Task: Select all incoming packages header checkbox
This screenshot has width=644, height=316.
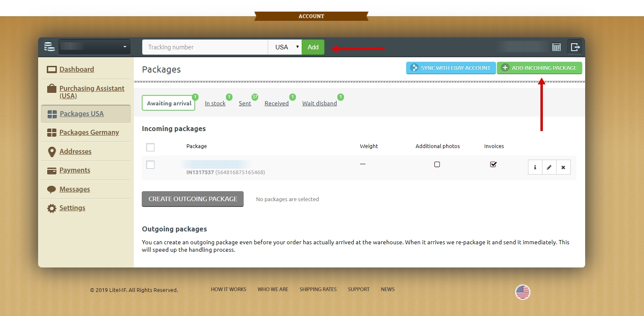Action: (150, 147)
